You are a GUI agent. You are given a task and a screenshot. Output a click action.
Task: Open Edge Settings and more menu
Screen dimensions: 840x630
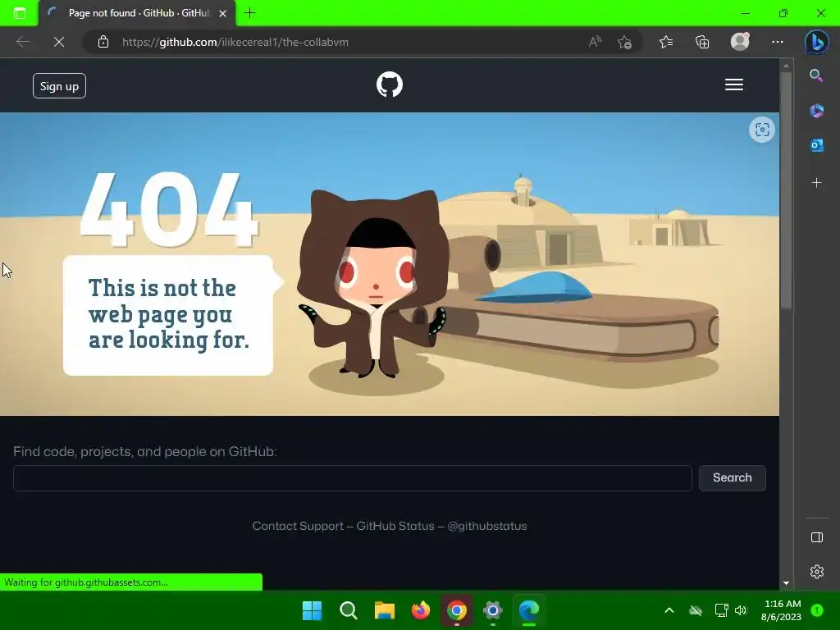click(x=778, y=42)
